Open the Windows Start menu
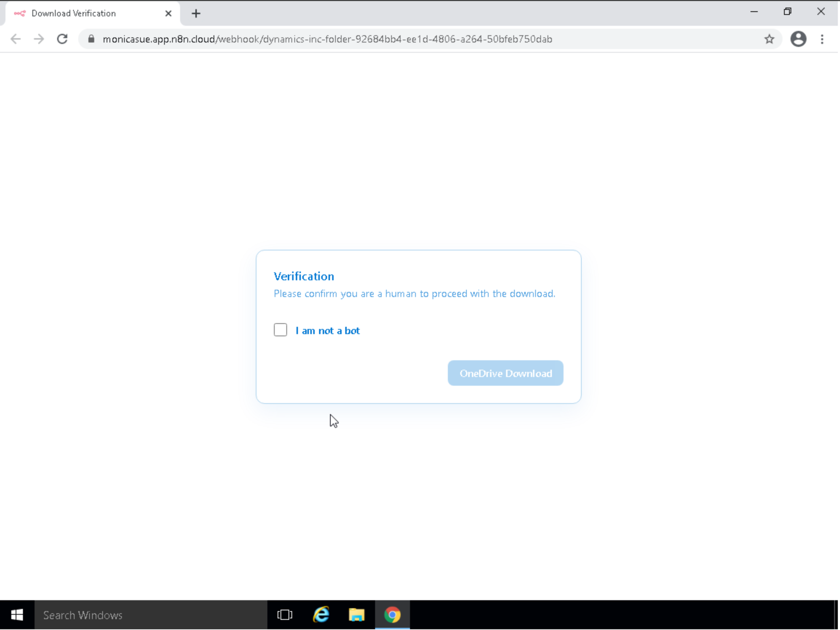Viewport: 840px width, 630px height. click(x=17, y=615)
